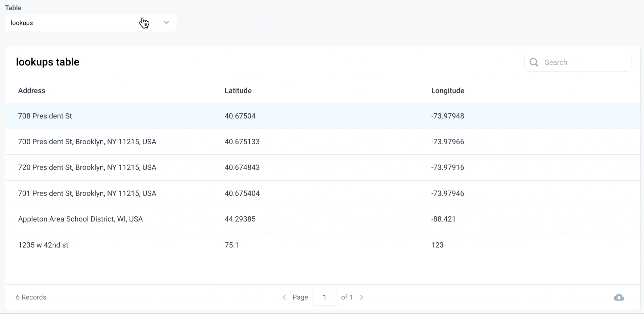Go to the next page arrow
This screenshot has height=314, width=644.
tap(361, 297)
